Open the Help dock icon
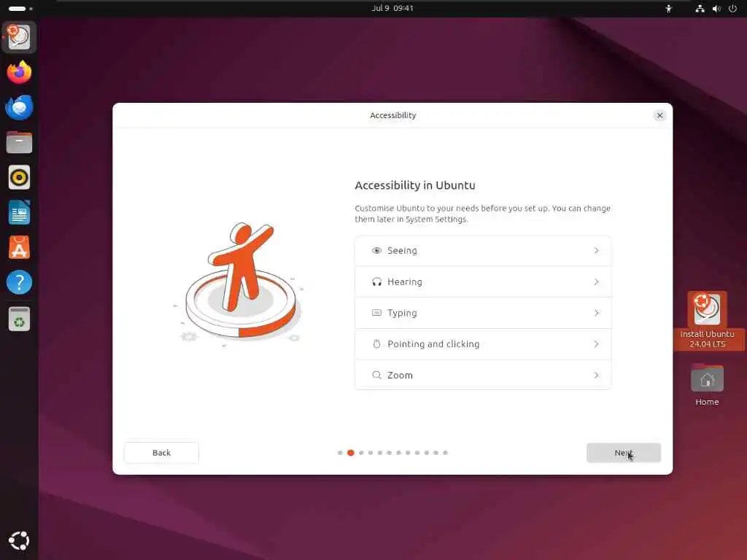This screenshot has width=747, height=560. 19,282
